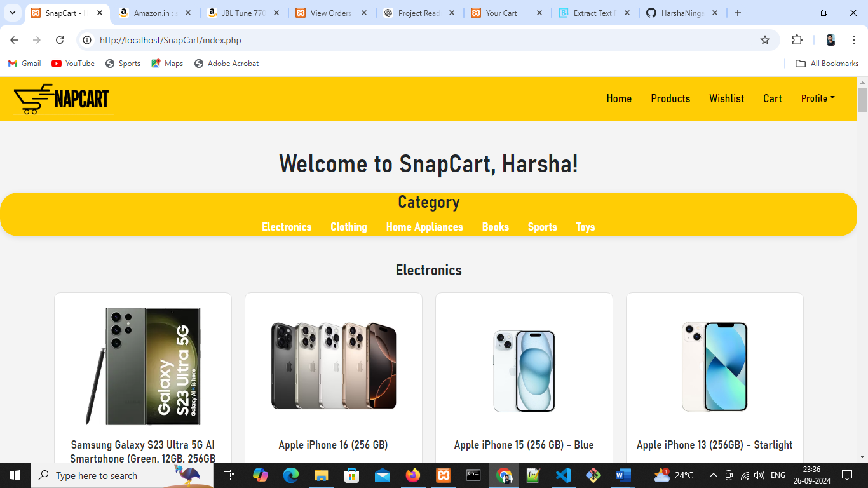The width and height of the screenshot is (868, 488).
Task: Open XAMPP from taskbar
Action: 444,475
